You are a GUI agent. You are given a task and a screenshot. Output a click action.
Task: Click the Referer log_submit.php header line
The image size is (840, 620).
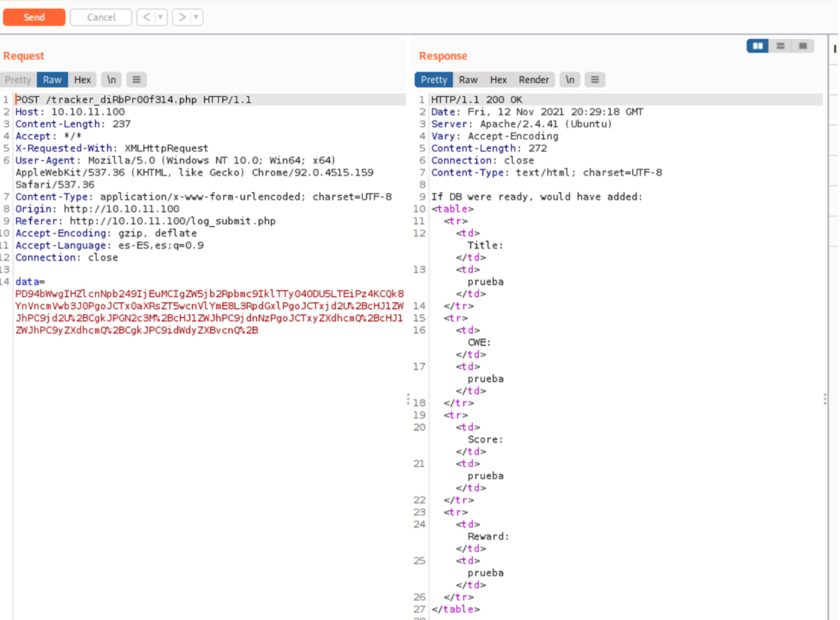click(145, 221)
